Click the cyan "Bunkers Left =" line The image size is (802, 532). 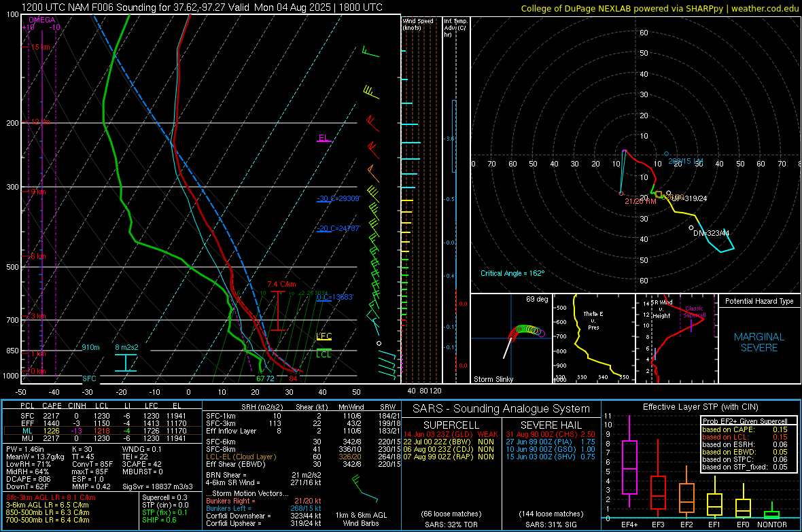coord(264,508)
